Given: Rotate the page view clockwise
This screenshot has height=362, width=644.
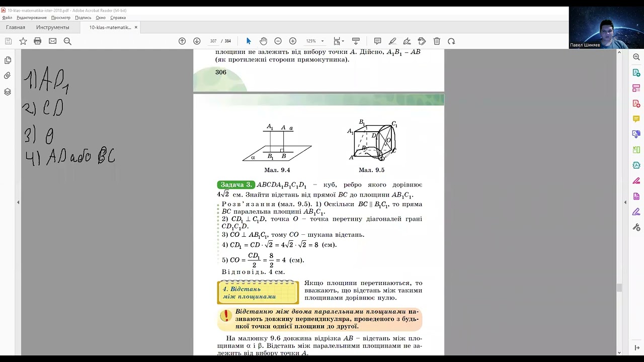Looking at the screenshot, I should pyautogui.click(x=451, y=41).
